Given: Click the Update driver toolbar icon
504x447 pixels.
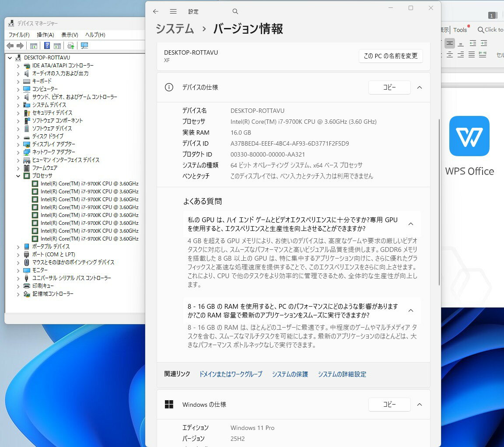Looking at the screenshot, I should [70, 46].
